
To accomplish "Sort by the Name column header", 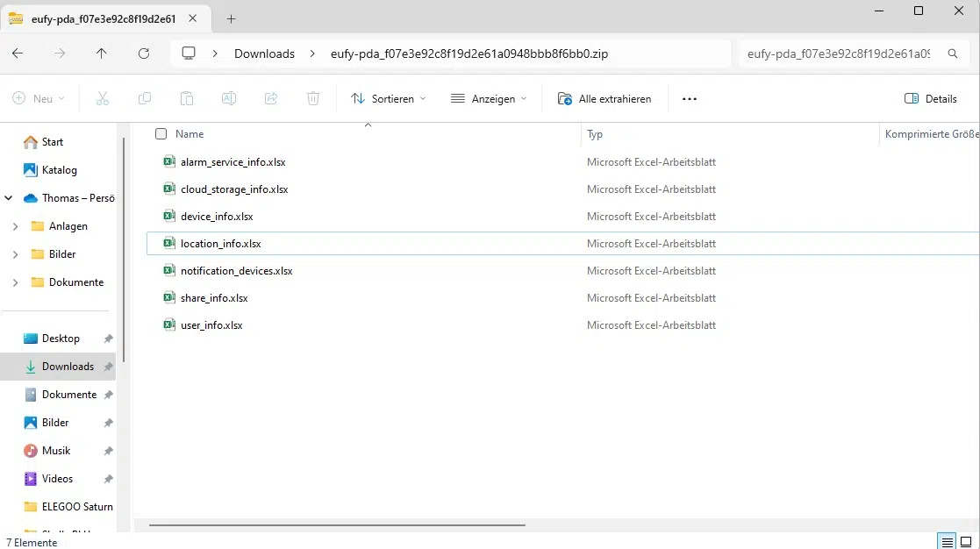I will [190, 133].
